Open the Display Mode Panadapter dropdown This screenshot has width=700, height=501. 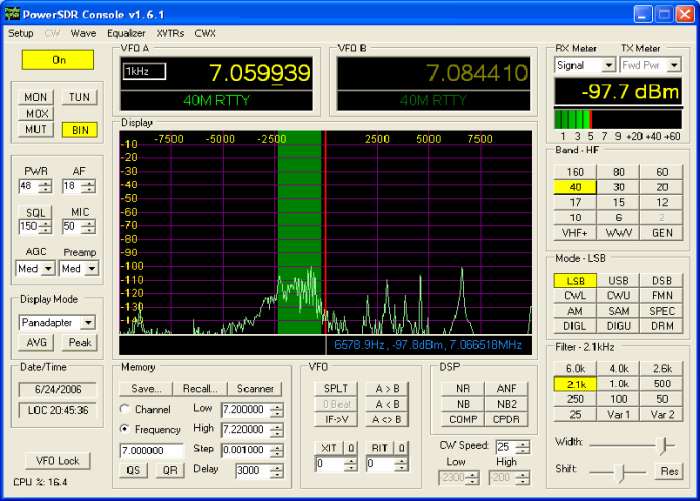88,322
